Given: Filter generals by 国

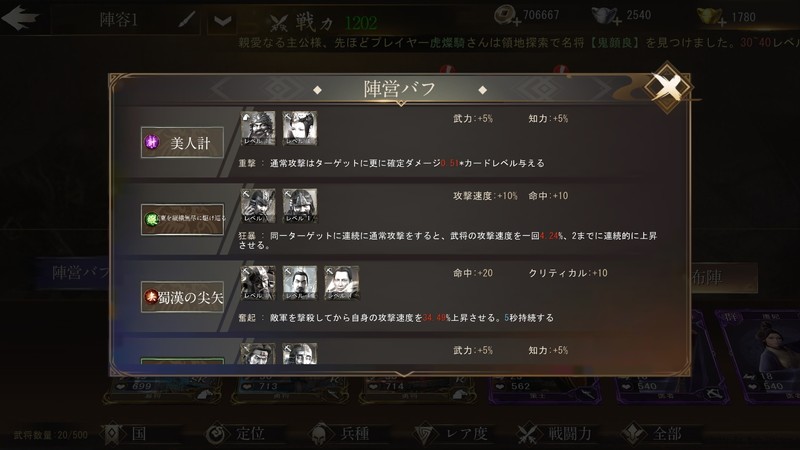Looking at the screenshot, I should (127, 434).
